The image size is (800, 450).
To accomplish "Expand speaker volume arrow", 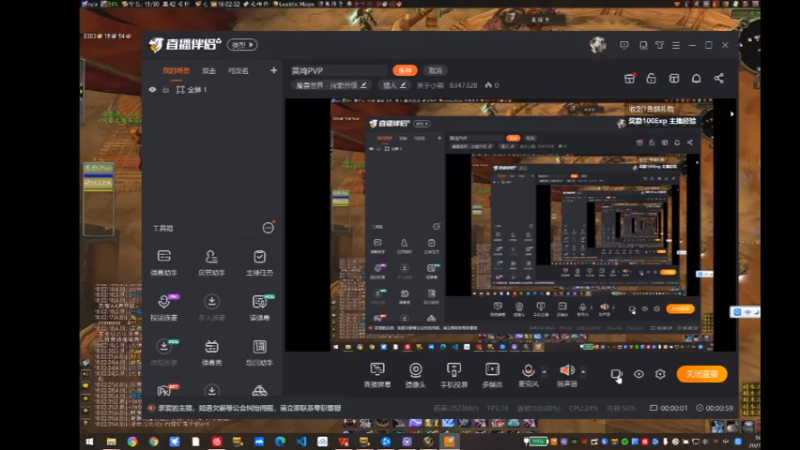I will pos(583,371).
